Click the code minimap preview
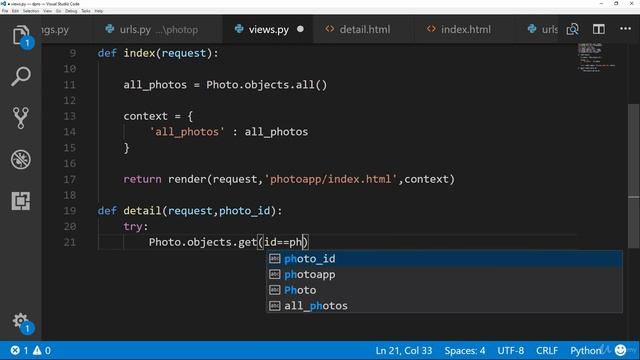This screenshot has height=360, width=640. click(596, 57)
